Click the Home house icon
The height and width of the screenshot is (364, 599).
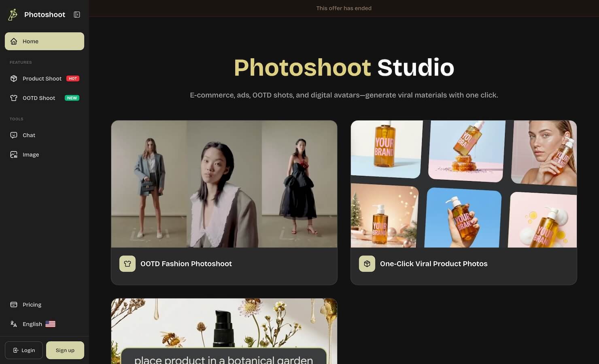14,41
